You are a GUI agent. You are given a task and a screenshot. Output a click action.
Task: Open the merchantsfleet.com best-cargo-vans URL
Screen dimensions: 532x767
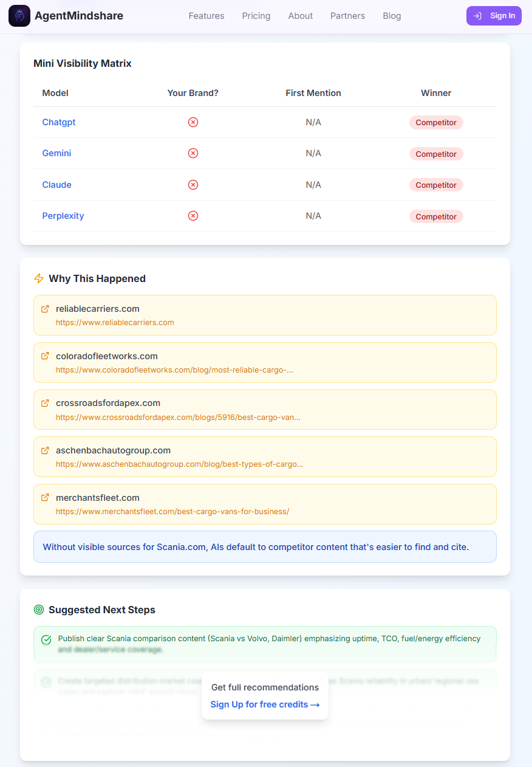click(x=172, y=512)
